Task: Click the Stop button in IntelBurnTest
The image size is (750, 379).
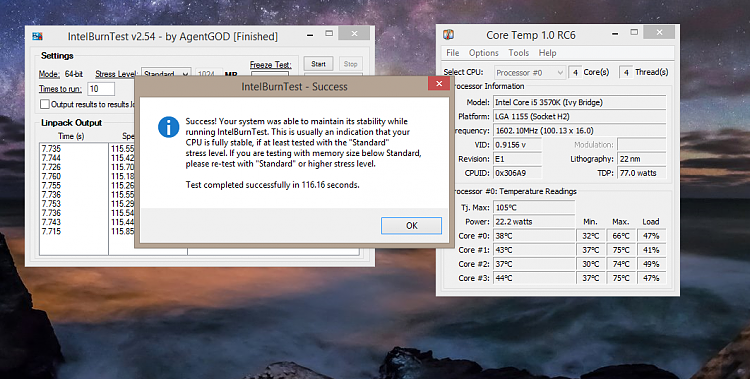Action: [350, 64]
